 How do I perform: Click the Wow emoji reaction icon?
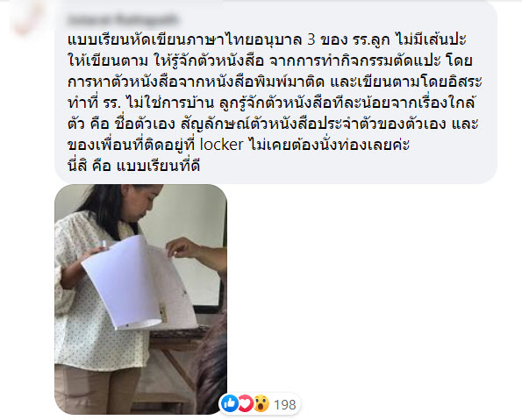point(261,403)
